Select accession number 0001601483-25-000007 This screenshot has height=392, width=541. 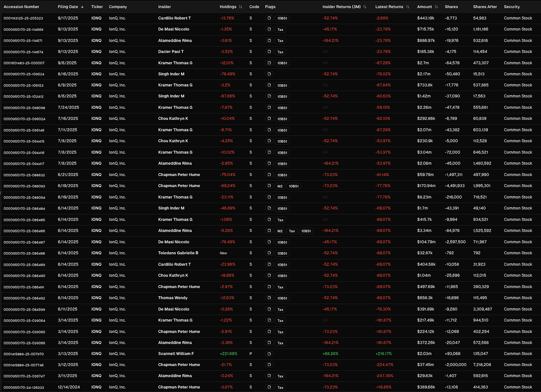click(x=24, y=63)
